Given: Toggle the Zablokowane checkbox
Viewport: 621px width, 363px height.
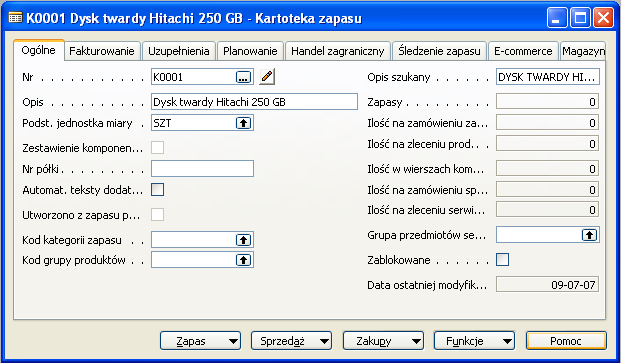Looking at the screenshot, I should point(503,260).
